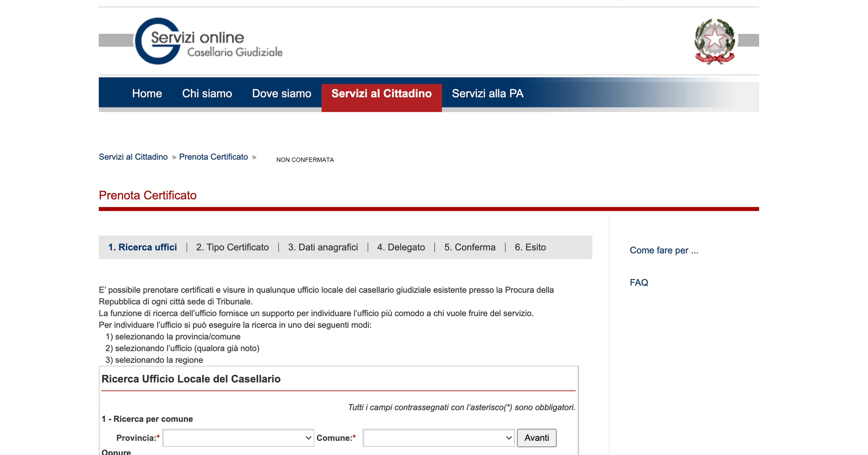Select step 4. Delegato

pyautogui.click(x=401, y=247)
